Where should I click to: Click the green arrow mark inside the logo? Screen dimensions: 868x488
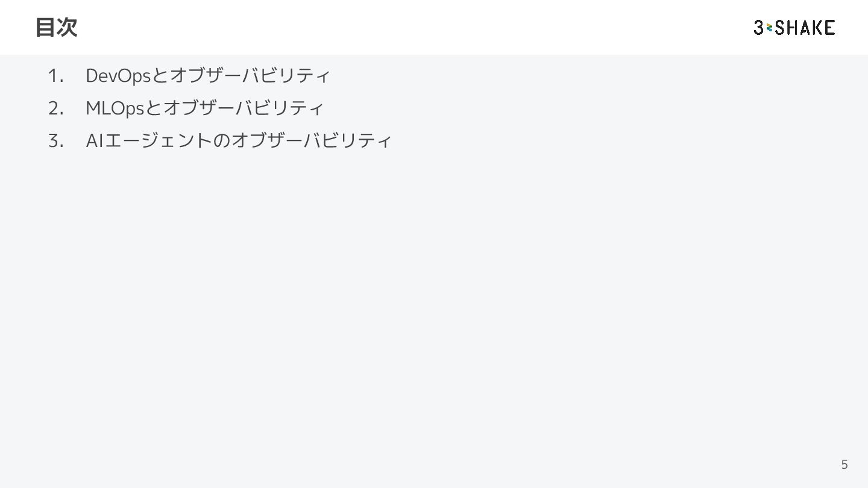pos(769,28)
